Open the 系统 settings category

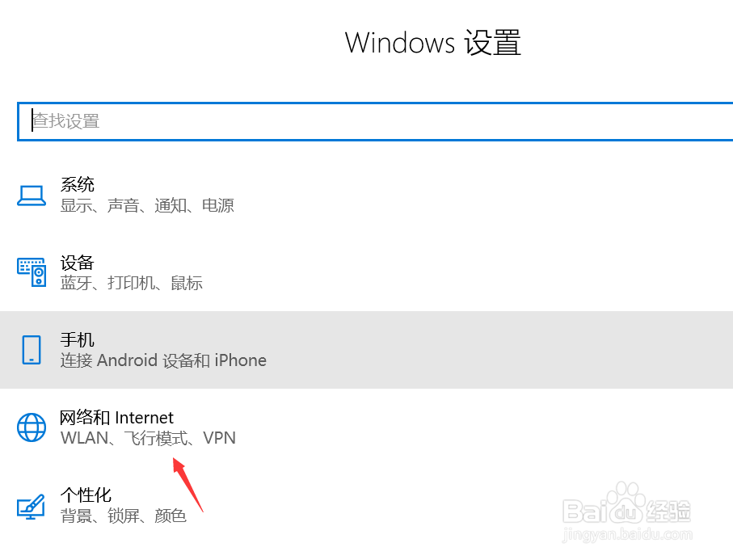tap(78, 184)
